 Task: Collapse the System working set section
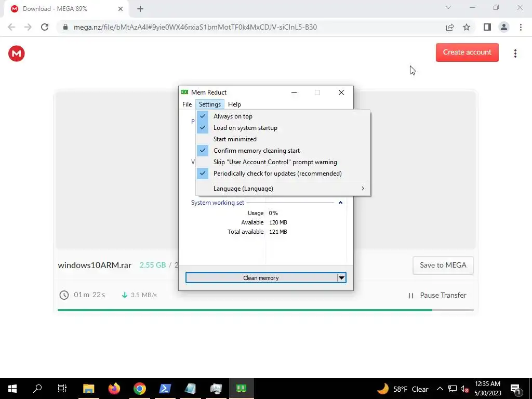tap(340, 203)
